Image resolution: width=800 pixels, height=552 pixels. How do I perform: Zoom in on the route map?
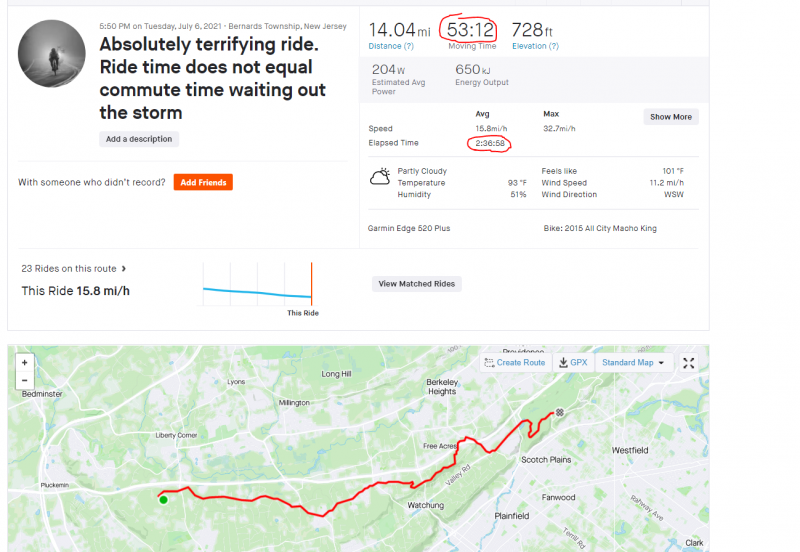point(24,363)
